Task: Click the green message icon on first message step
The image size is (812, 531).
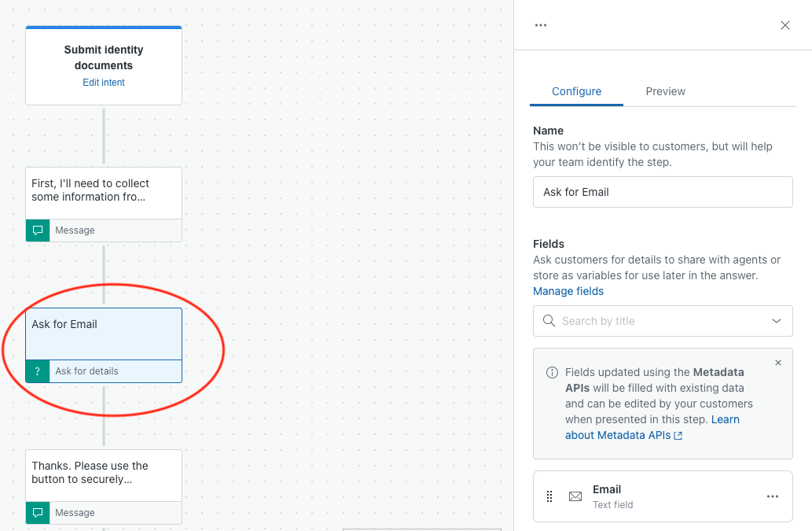Action: 38,230
